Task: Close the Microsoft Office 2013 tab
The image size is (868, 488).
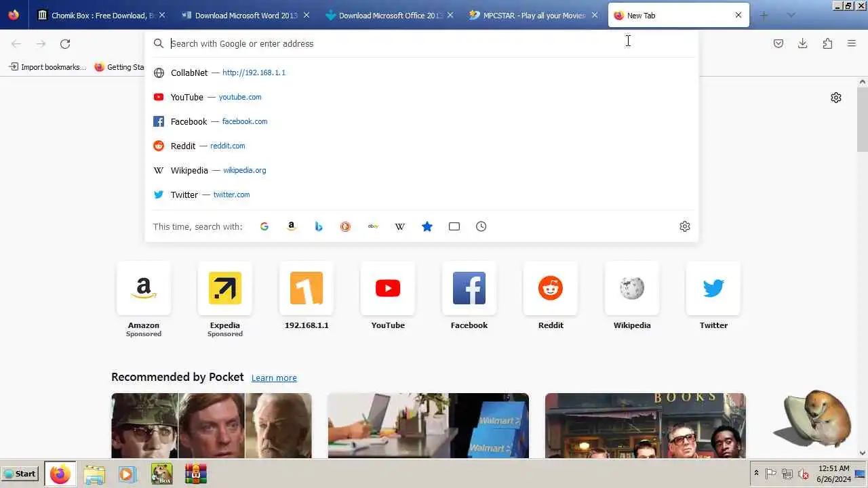Action: coord(450,15)
